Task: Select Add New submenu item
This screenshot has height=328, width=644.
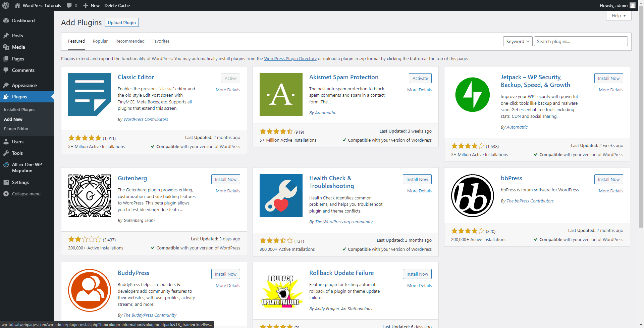Action: point(13,119)
